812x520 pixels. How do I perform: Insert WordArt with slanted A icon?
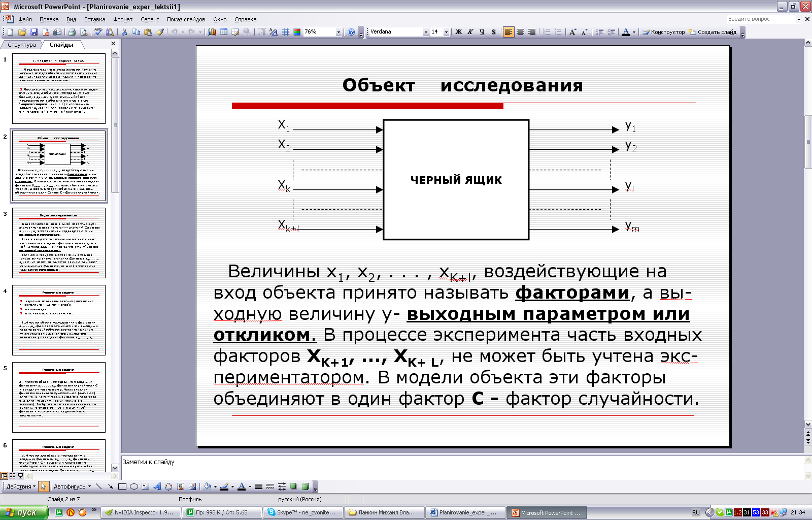click(157, 486)
